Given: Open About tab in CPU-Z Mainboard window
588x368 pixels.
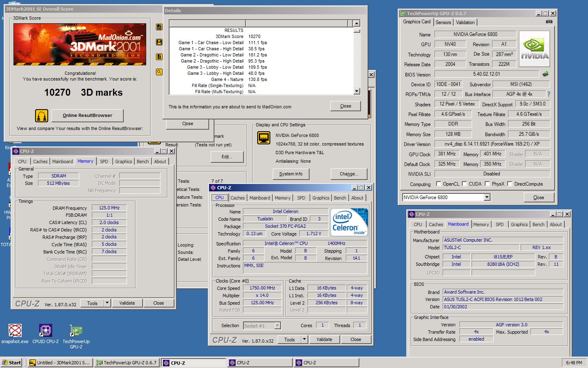Looking at the screenshot, I should pyautogui.click(x=555, y=224).
